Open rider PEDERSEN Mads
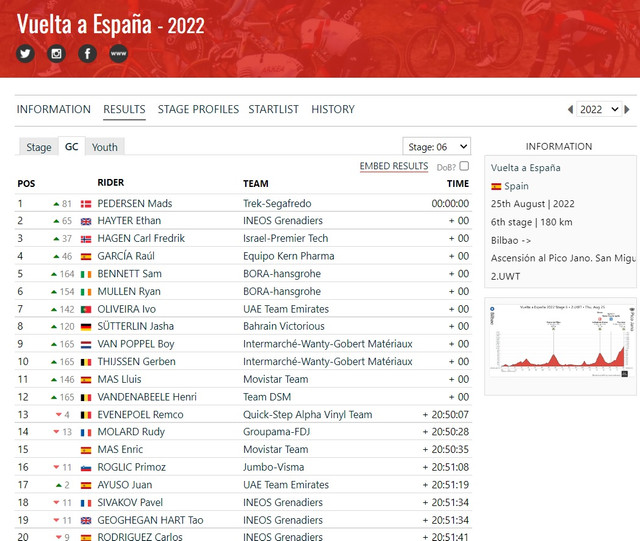This screenshot has width=640, height=541. [135, 203]
